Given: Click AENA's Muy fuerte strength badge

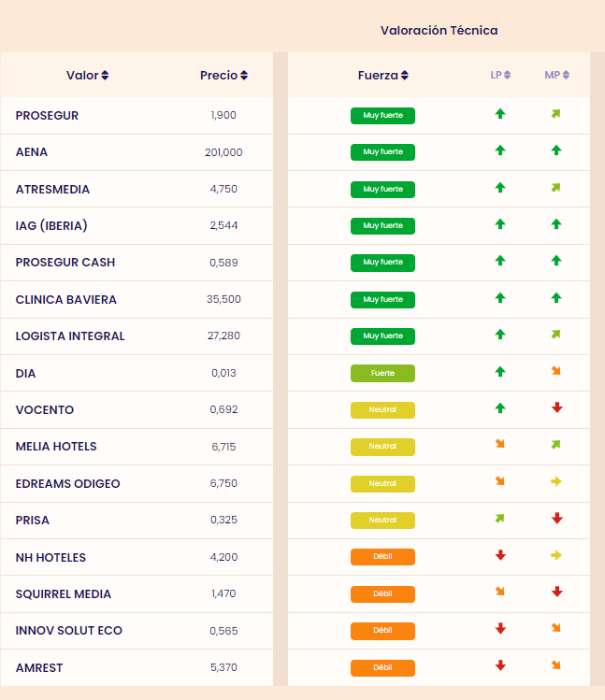Looking at the screenshot, I should (x=382, y=152).
